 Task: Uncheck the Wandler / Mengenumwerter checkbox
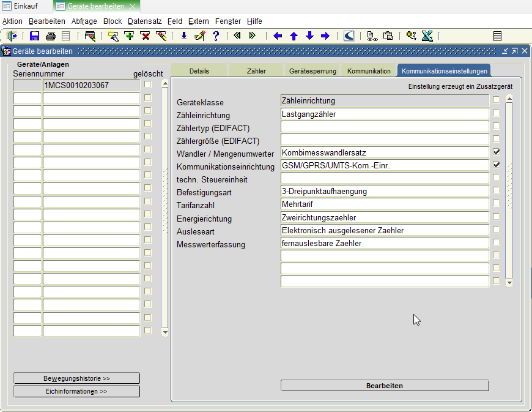point(497,151)
